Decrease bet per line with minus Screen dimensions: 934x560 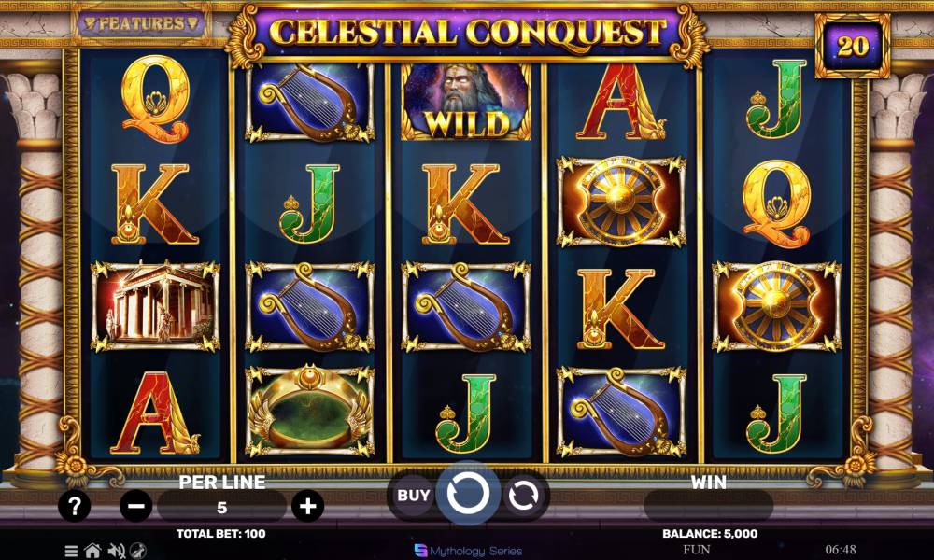tap(135, 507)
